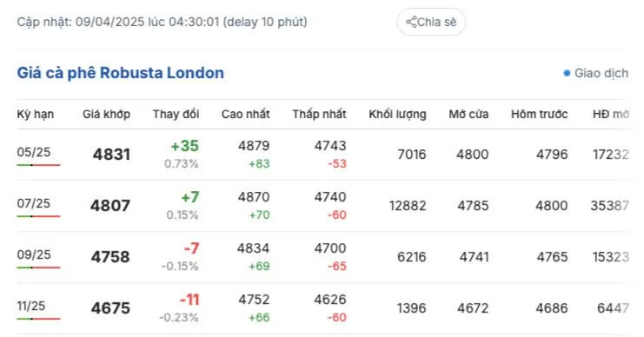Sort by Giá khớp column header

coord(106,114)
